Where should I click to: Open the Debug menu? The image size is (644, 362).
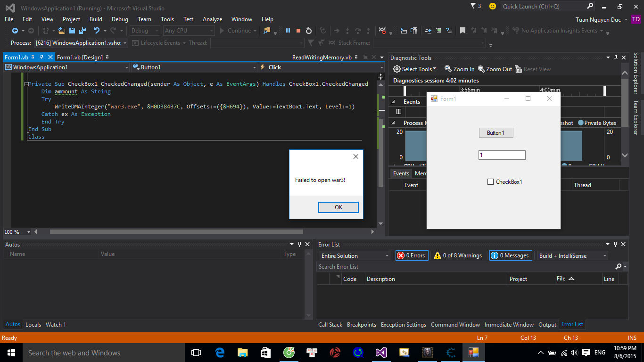120,19
